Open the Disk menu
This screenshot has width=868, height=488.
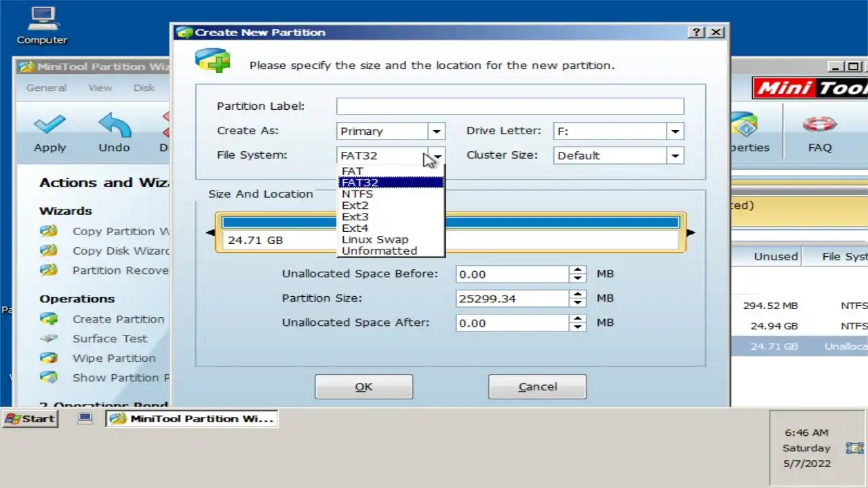tap(144, 88)
